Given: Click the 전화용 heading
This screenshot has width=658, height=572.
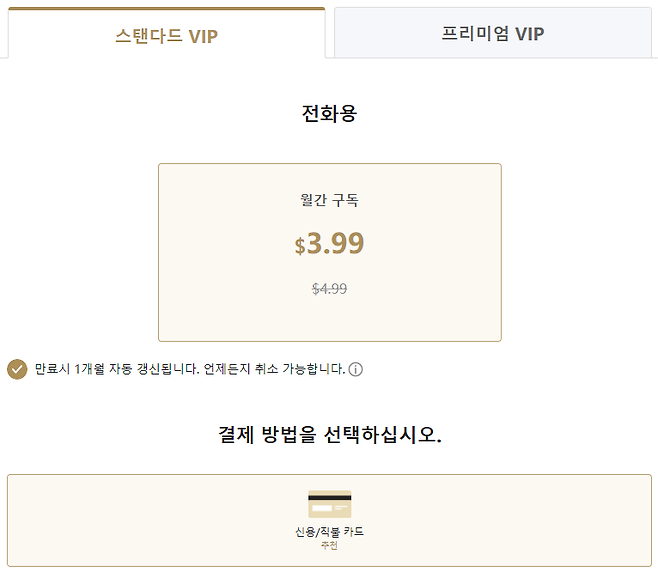Looking at the screenshot, I should click(329, 113).
